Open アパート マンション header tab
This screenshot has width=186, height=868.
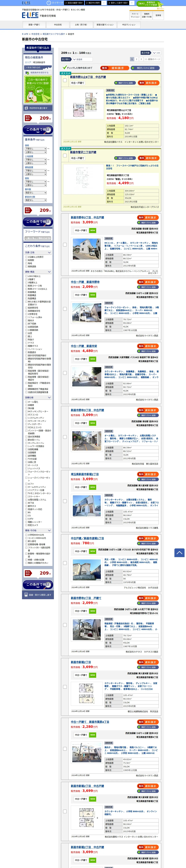tap(135, 15)
